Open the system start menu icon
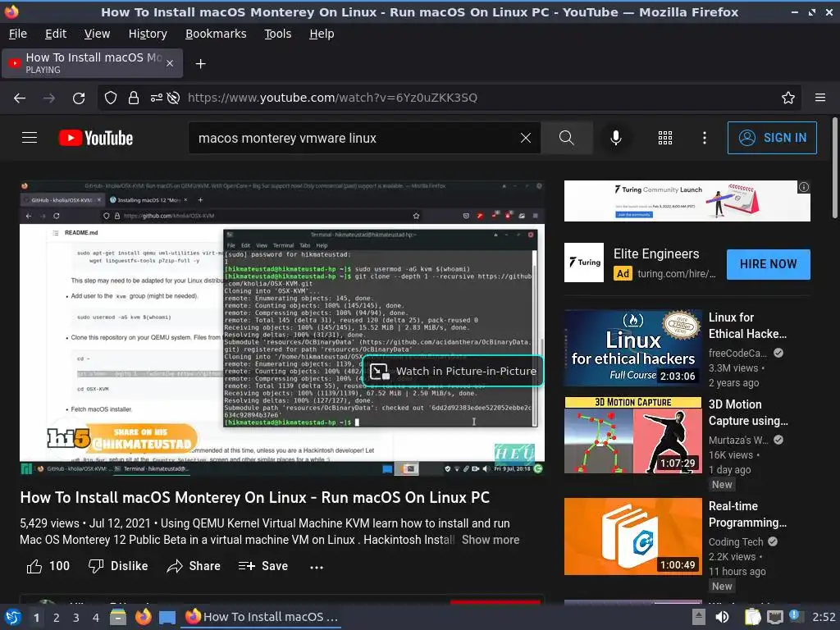Screen dimensions: 840x630 click(13, 617)
